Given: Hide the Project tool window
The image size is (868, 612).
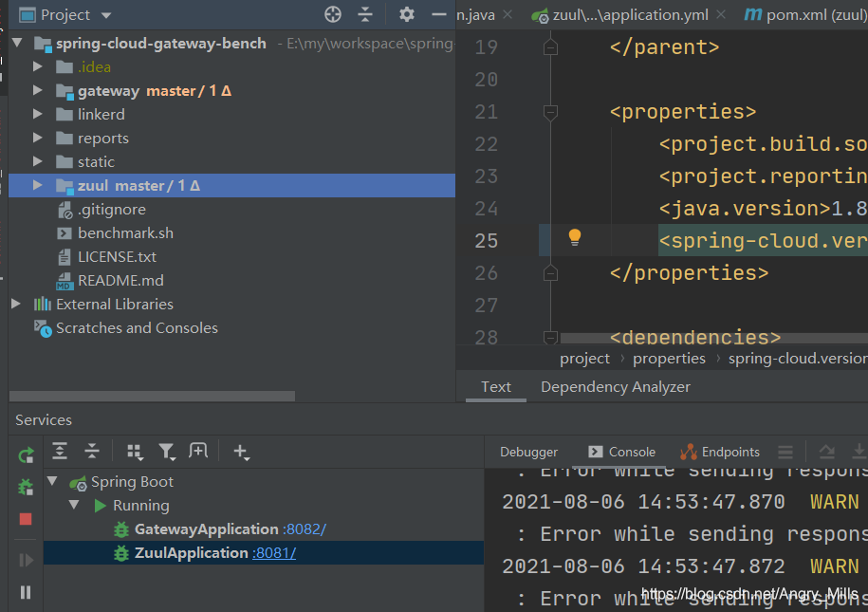Looking at the screenshot, I should (439, 14).
